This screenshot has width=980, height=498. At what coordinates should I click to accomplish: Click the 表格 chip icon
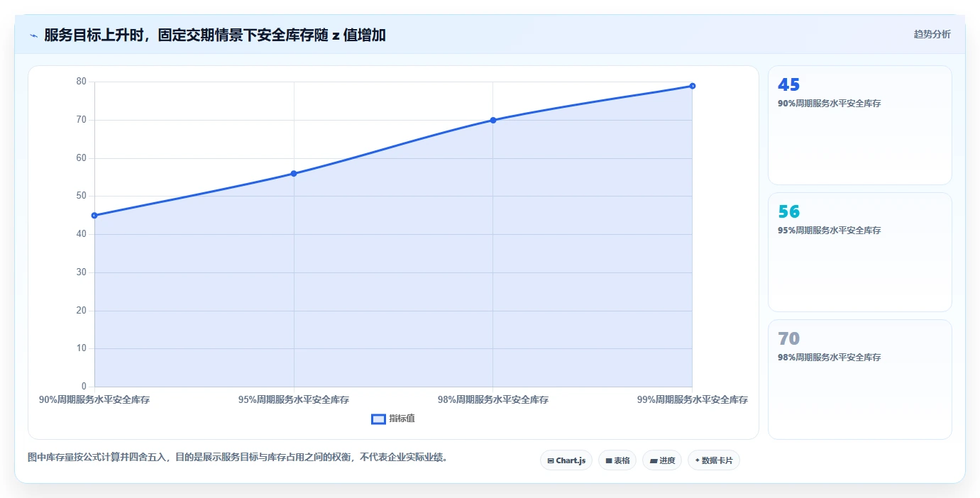609,460
